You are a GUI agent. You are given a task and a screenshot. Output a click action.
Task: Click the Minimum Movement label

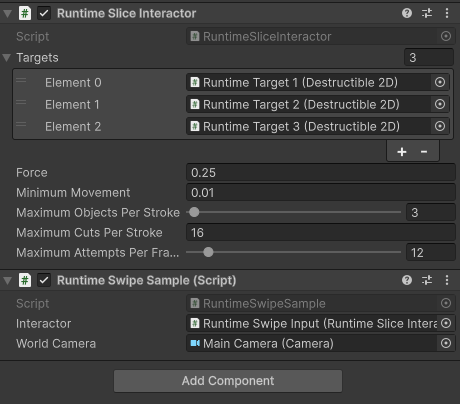pos(73,192)
